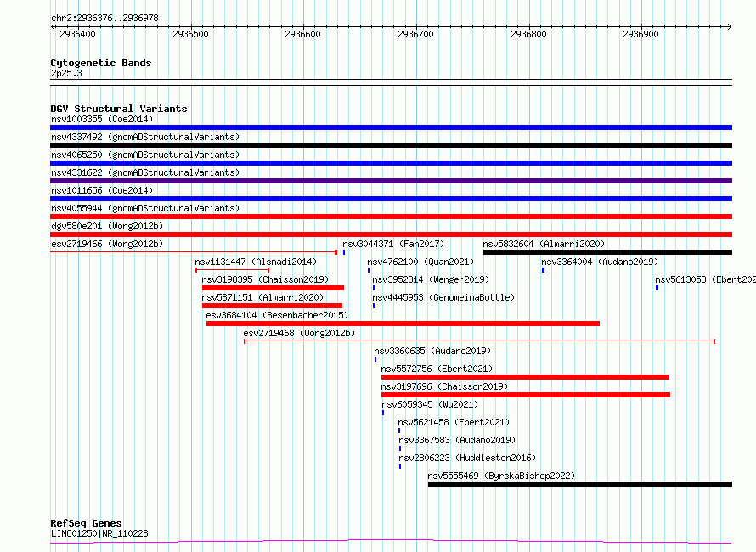Click the black bar under nsv4337492

click(391, 145)
